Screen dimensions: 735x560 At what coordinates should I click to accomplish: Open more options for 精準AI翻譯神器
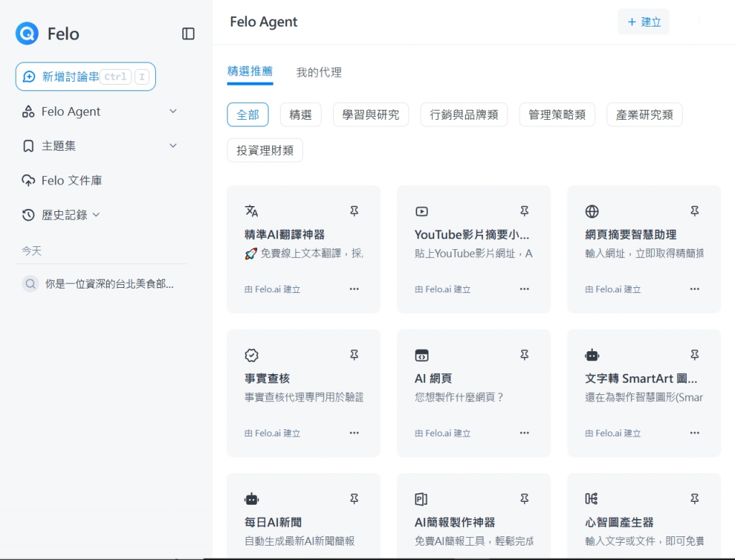(x=355, y=289)
